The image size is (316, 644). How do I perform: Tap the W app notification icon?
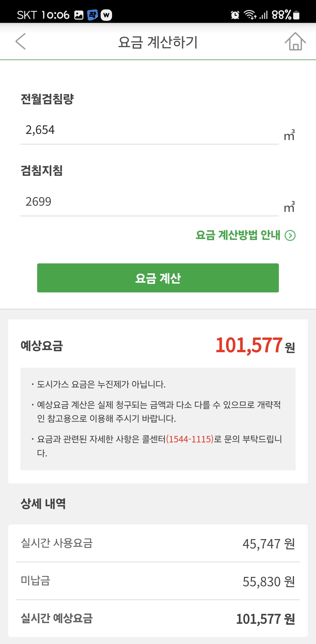click(x=107, y=15)
